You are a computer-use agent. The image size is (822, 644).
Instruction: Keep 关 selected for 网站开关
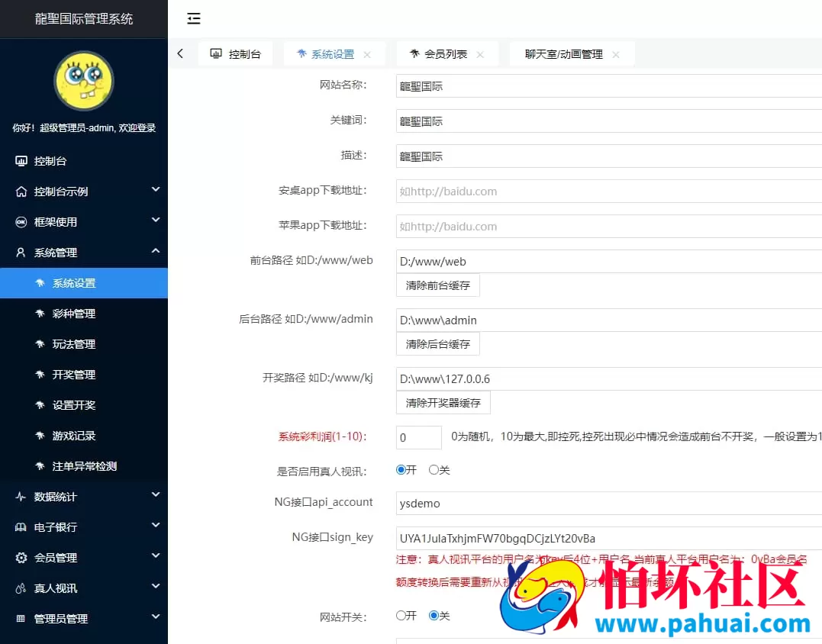(x=434, y=616)
